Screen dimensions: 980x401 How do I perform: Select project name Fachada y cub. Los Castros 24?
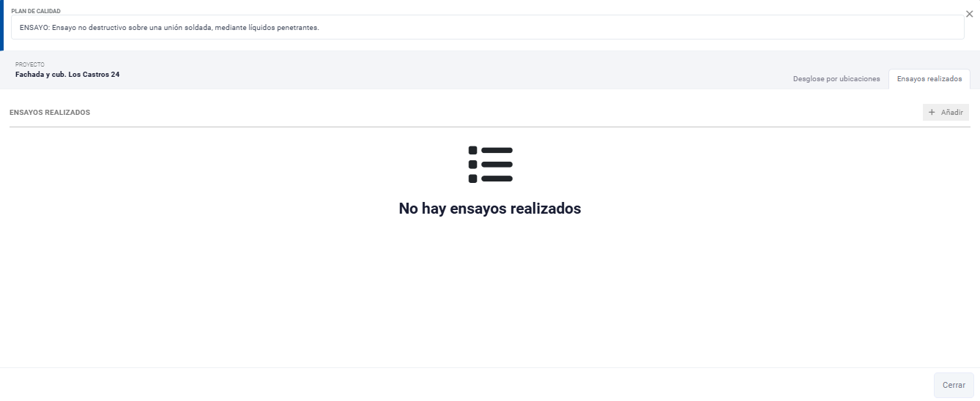[x=67, y=75]
